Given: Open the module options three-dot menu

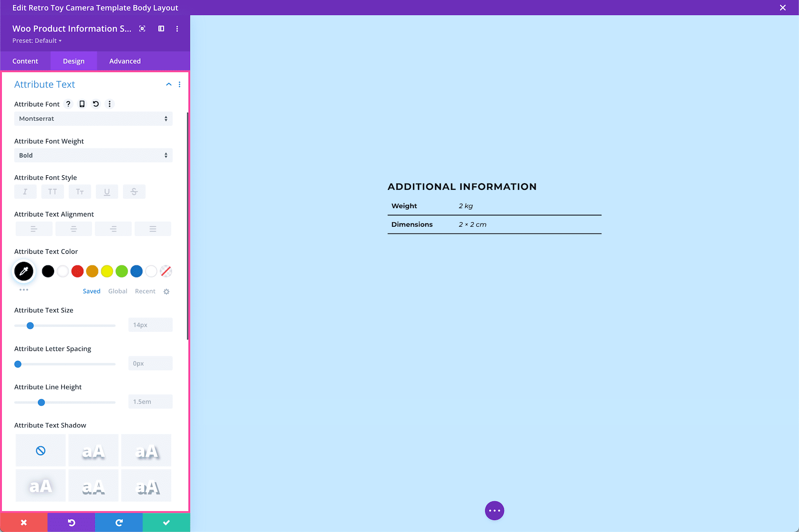Looking at the screenshot, I should [x=177, y=28].
